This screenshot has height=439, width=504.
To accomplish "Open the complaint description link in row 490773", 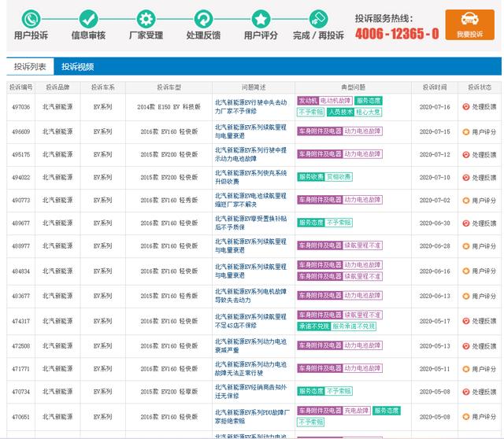I will pos(250,200).
